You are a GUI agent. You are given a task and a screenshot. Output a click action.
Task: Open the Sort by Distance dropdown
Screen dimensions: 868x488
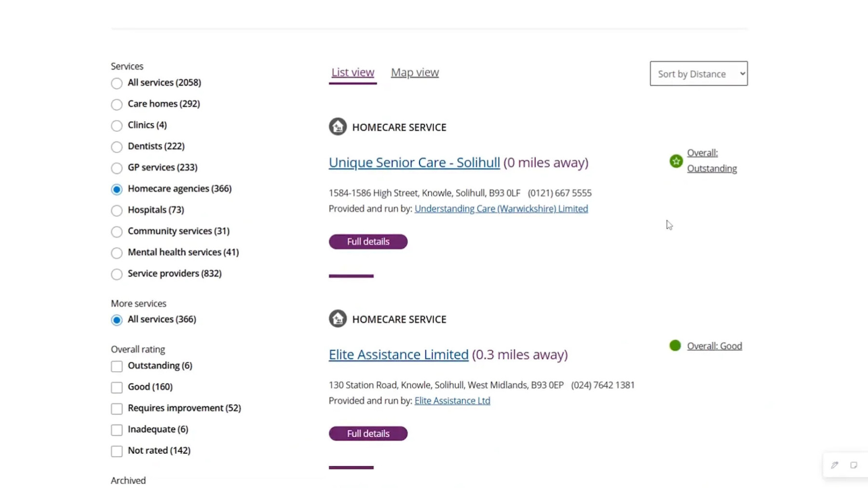(x=699, y=73)
